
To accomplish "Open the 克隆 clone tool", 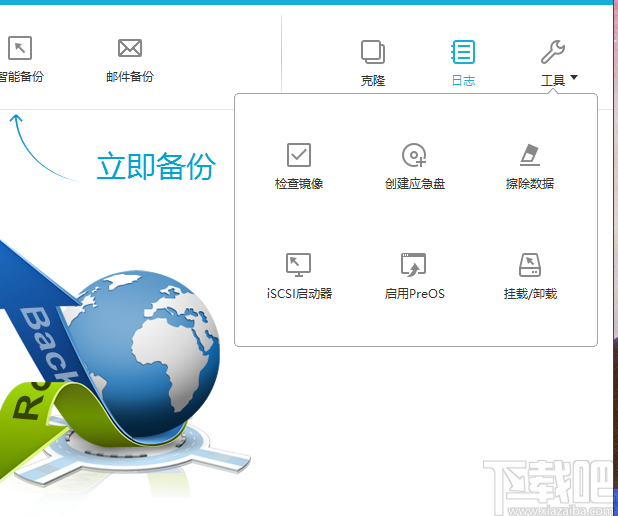I will click(373, 52).
